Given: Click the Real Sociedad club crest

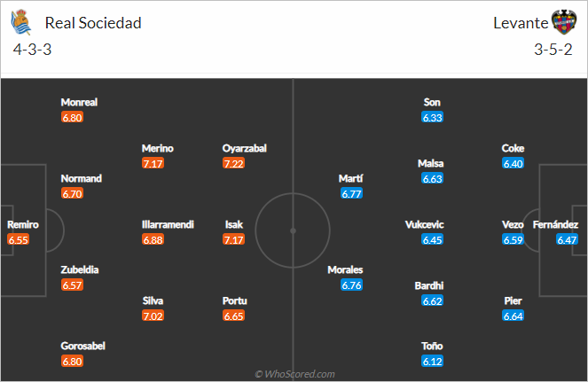Looking at the screenshot, I should tap(20, 22).
